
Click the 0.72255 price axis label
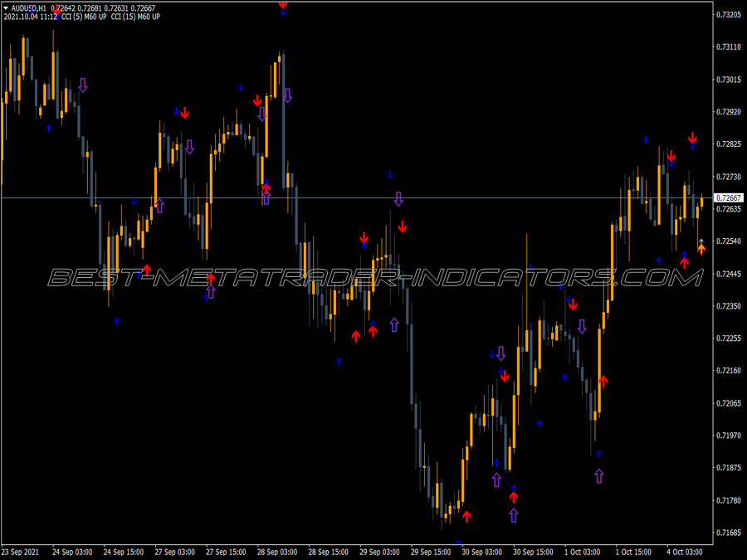[x=729, y=338]
